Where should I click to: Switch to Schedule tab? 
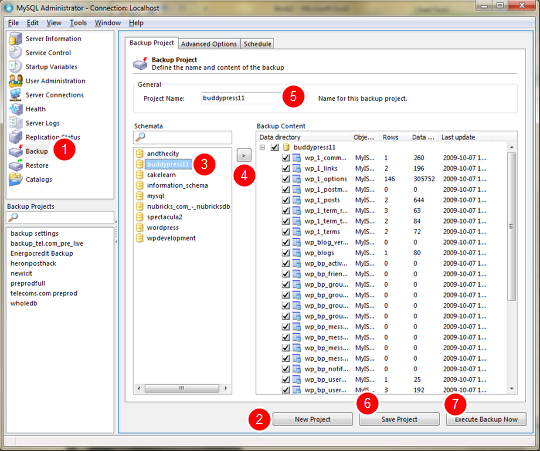pyautogui.click(x=257, y=44)
